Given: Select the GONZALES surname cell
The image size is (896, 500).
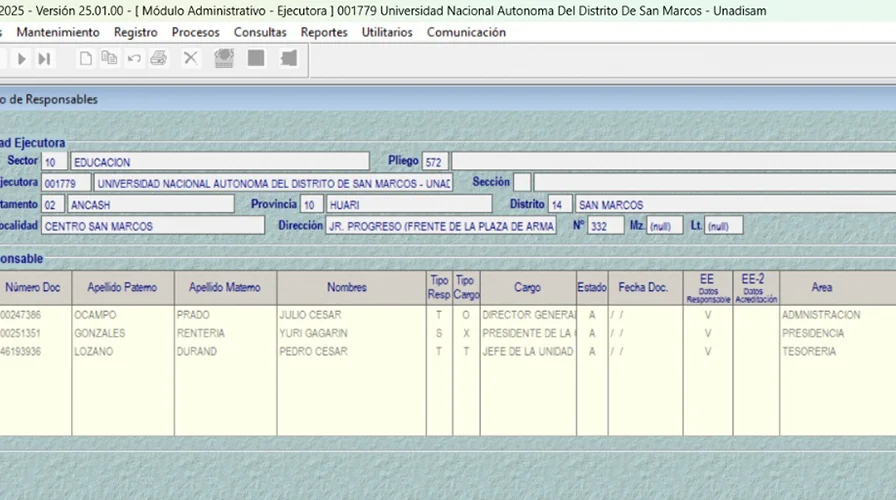Looking at the screenshot, I should (123, 333).
